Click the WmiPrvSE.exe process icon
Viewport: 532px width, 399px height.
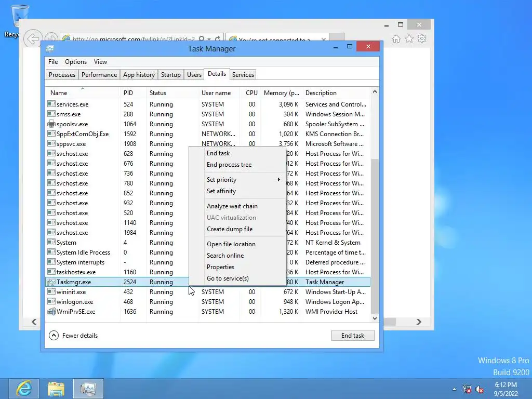point(51,311)
